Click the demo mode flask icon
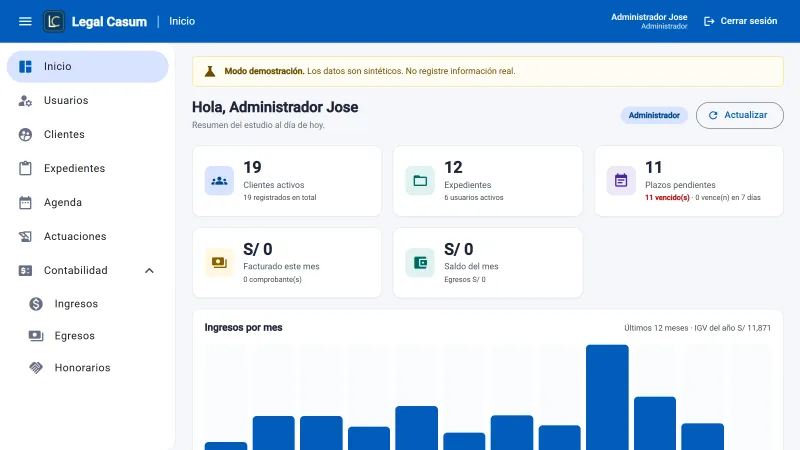 point(210,71)
